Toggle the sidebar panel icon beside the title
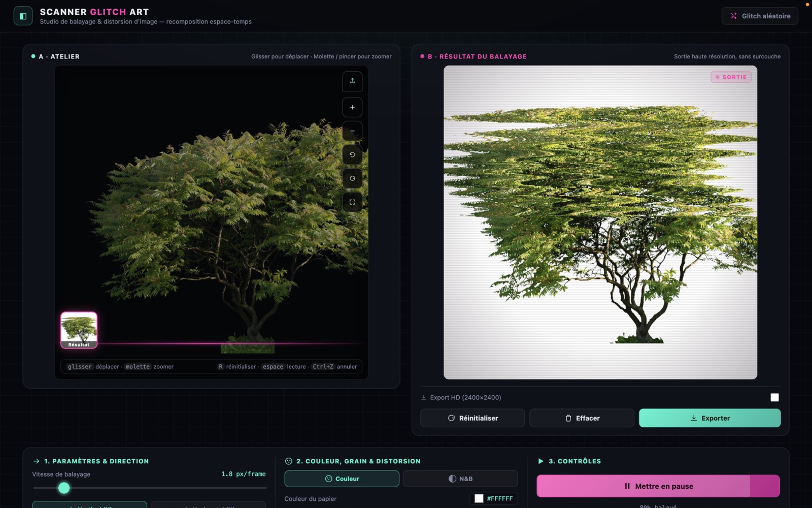The width and height of the screenshot is (812, 508). coord(23,16)
